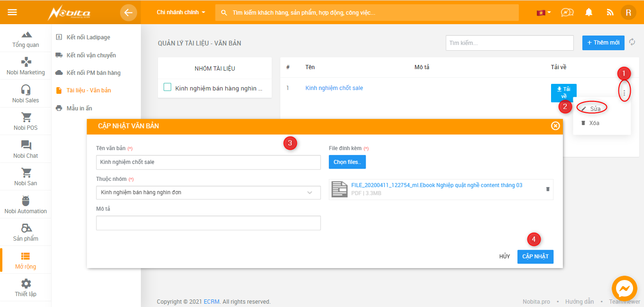644x307 pixels.
Task: Open the notifications bell icon
Action: (x=589, y=12)
